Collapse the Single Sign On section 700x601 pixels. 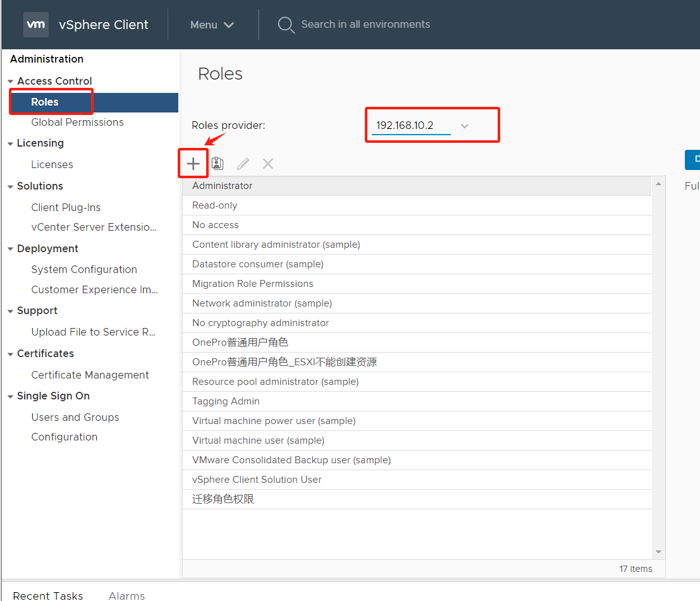[10, 396]
